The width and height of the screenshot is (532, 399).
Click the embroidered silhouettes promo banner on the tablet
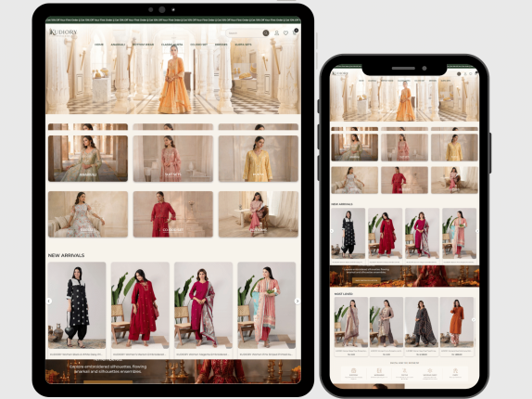pos(173,371)
